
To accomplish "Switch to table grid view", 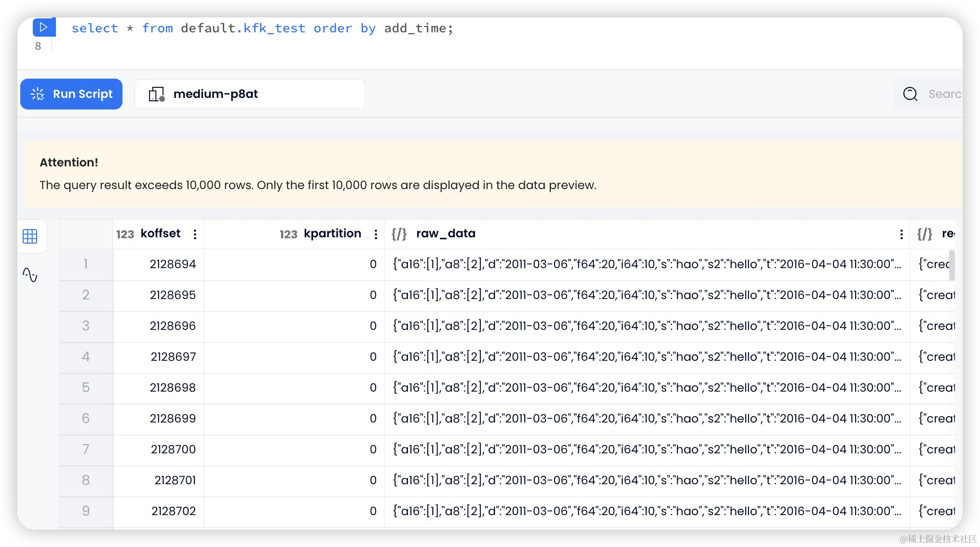I will pyautogui.click(x=30, y=236).
